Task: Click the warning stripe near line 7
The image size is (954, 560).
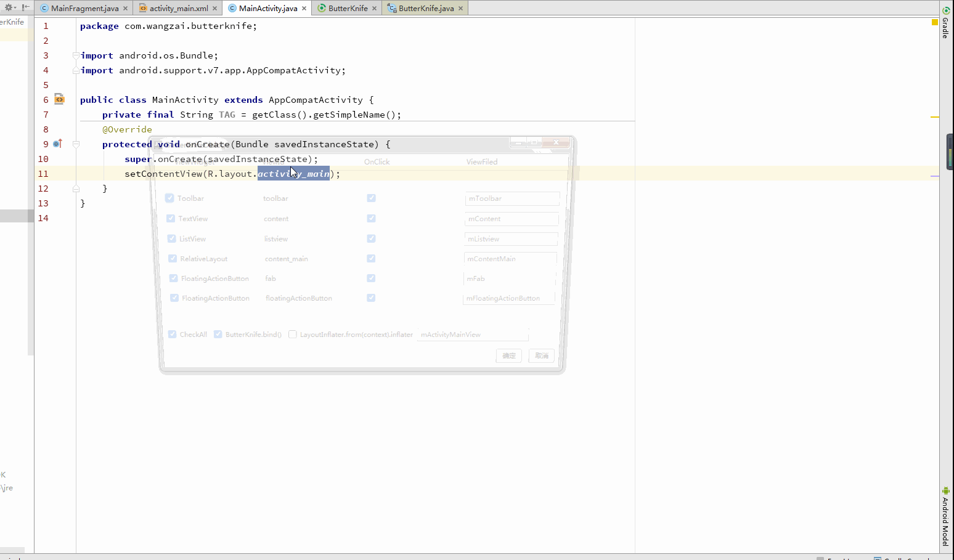Action: (x=934, y=116)
